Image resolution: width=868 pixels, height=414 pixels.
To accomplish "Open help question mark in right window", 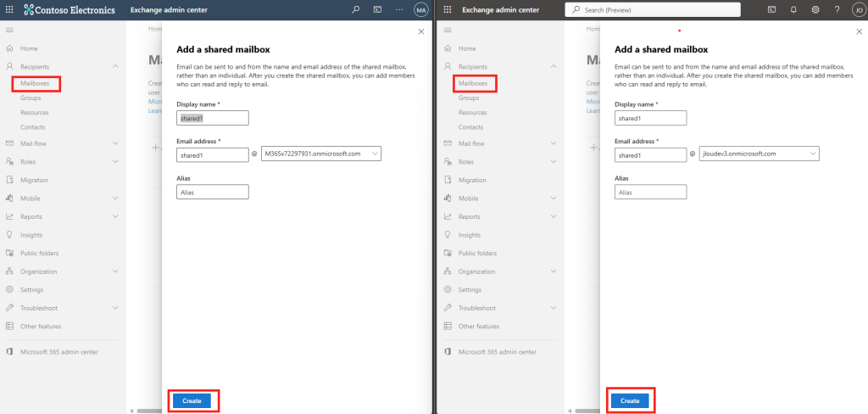I will pos(837,9).
